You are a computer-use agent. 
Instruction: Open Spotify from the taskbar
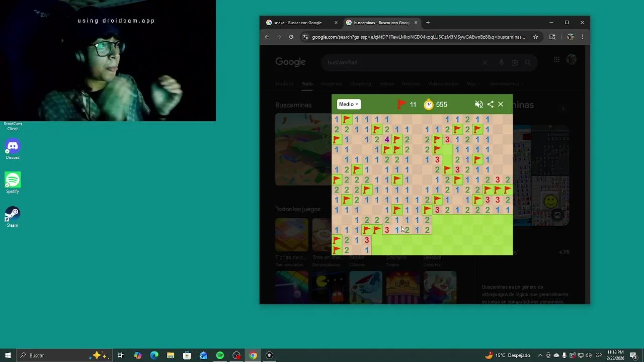(220, 355)
